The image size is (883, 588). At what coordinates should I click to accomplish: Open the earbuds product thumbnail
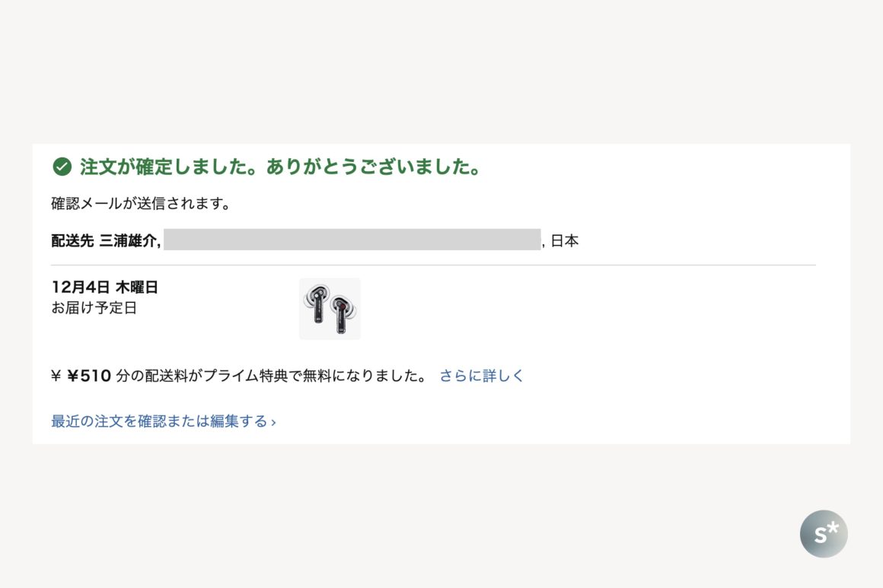[x=330, y=309]
